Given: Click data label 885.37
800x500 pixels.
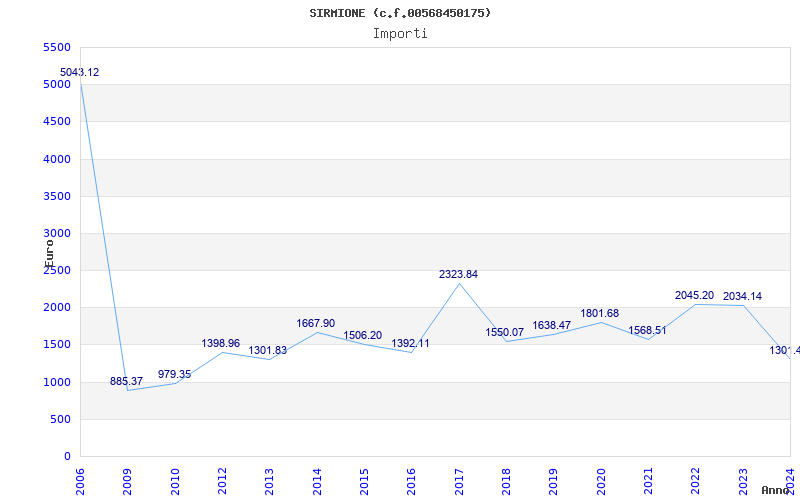Looking at the screenshot, I should [x=127, y=382].
